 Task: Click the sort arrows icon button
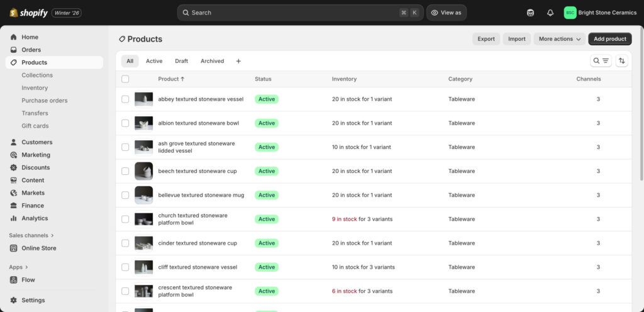pyautogui.click(x=622, y=61)
